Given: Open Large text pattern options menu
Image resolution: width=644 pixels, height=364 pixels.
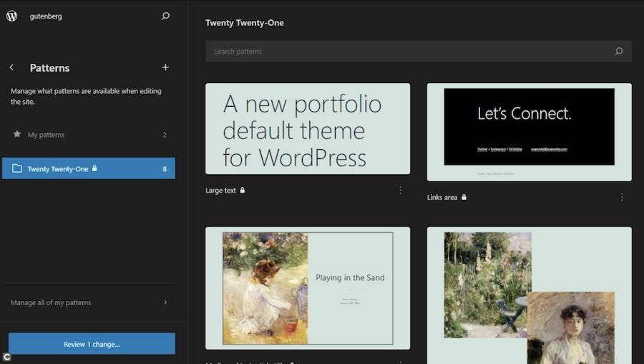Looking at the screenshot, I should pyautogui.click(x=401, y=191).
